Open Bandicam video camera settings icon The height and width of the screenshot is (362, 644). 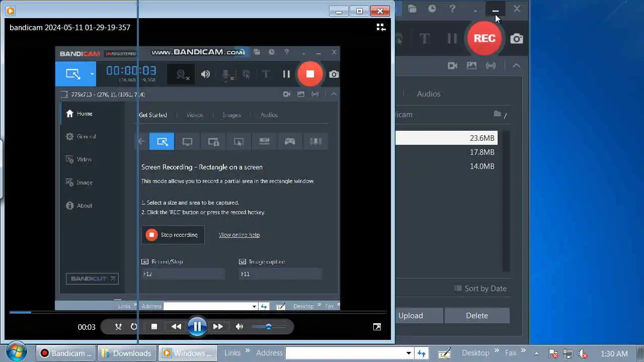click(452, 65)
